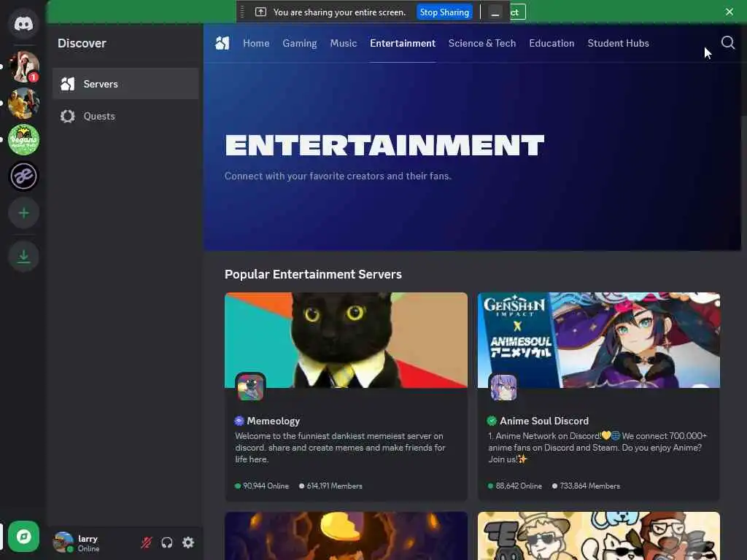Viewport: 747px width, 560px height.
Task: Minimize the screen sharing bar
Action: coord(495,12)
